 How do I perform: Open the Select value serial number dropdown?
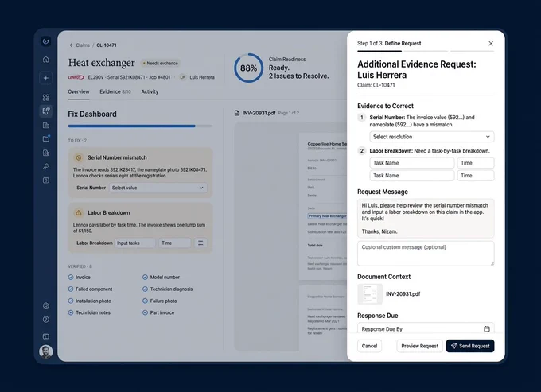point(158,188)
